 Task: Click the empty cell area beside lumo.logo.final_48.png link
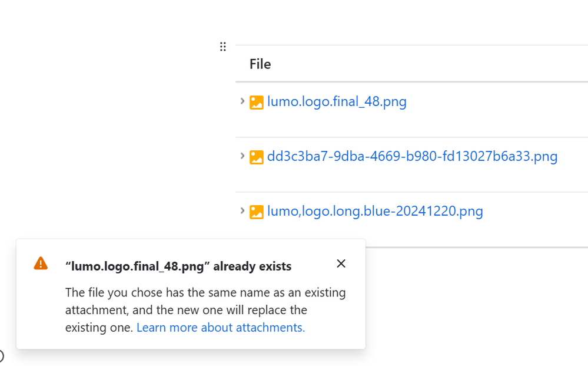tap(495, 102)
